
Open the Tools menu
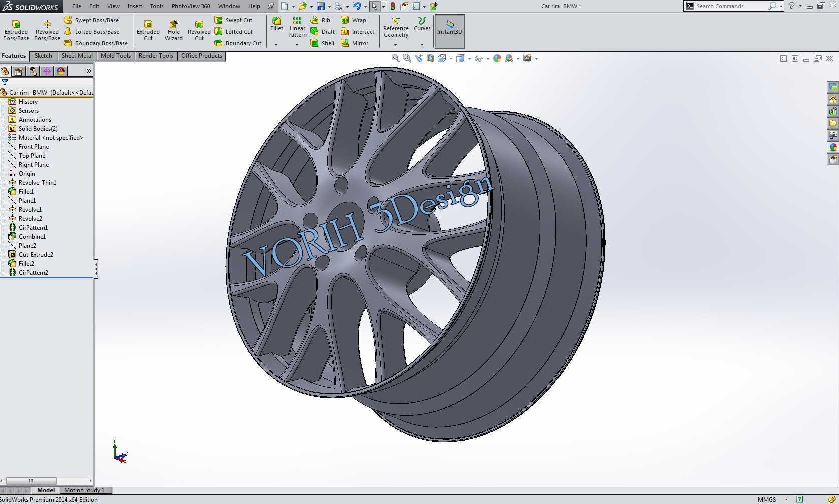[157, 6]
